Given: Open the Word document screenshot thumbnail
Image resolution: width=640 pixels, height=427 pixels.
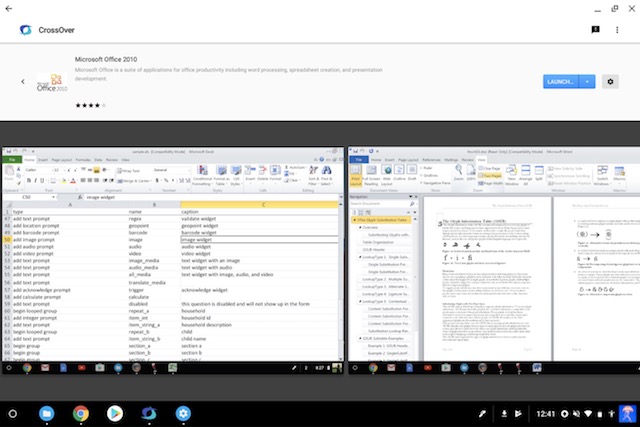Looking at the screenshot, I should [494, 260].
